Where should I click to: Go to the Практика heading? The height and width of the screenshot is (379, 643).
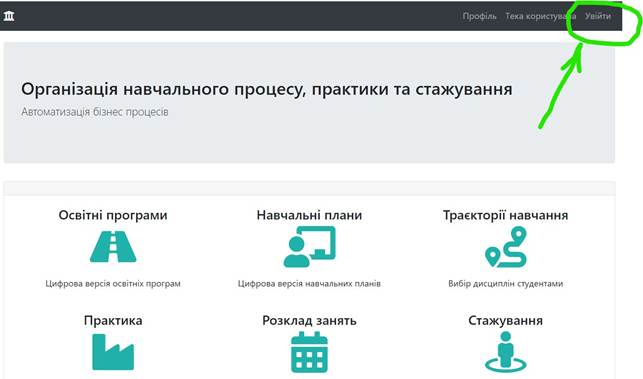pos(113,320)
